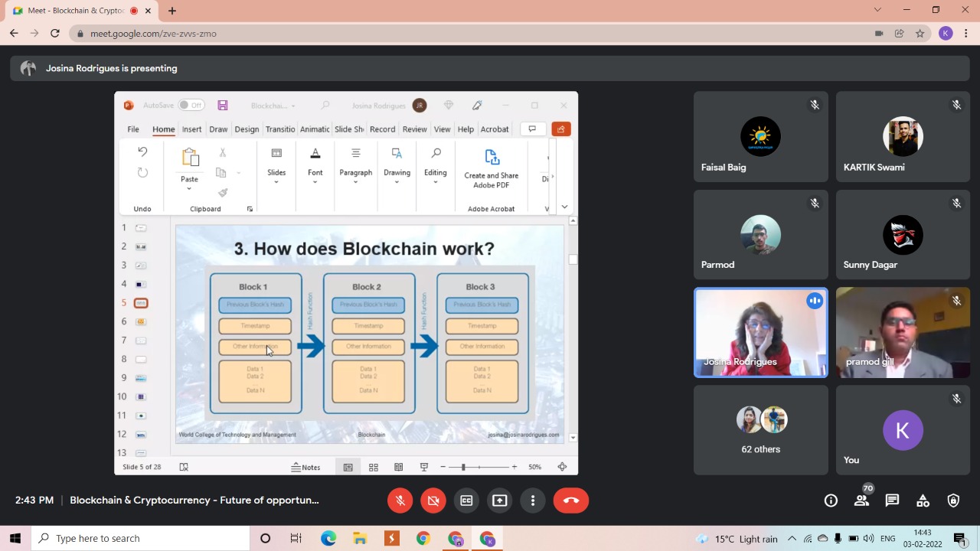Show hidden system tray icons

[x=792, y=539]
